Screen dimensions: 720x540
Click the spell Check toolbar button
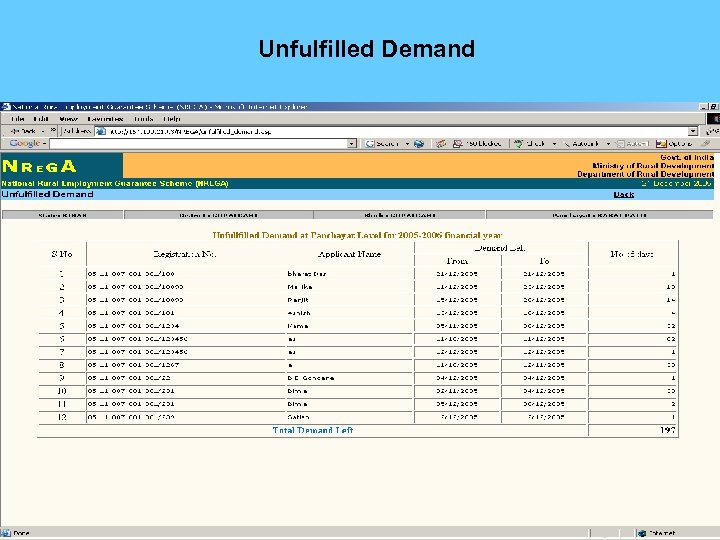530,144
